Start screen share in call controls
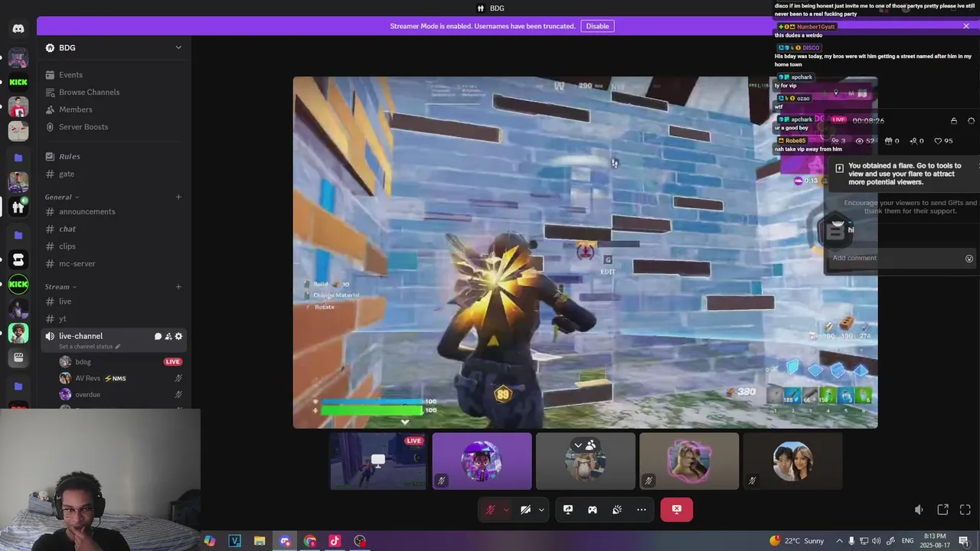This screenshot has width=980, height=551. pos(568,510)
